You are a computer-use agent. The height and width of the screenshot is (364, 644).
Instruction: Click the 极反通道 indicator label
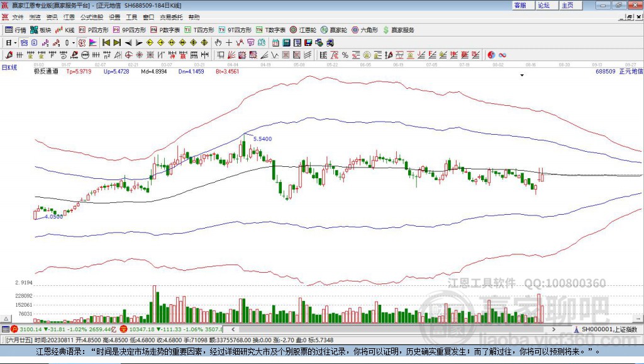point(46,71)
